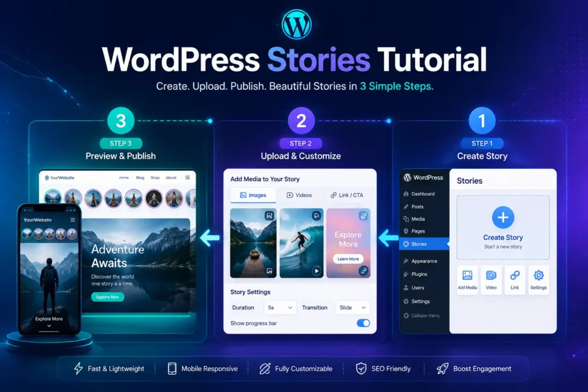Click the YourWebsite logo in desktop preview

[60, 178]
